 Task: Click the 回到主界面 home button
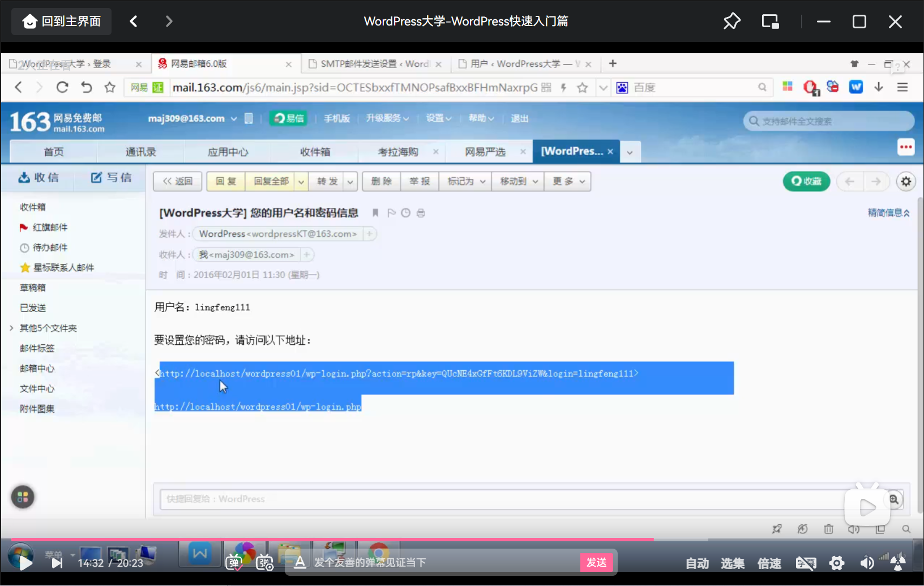(x=61, y=22)
